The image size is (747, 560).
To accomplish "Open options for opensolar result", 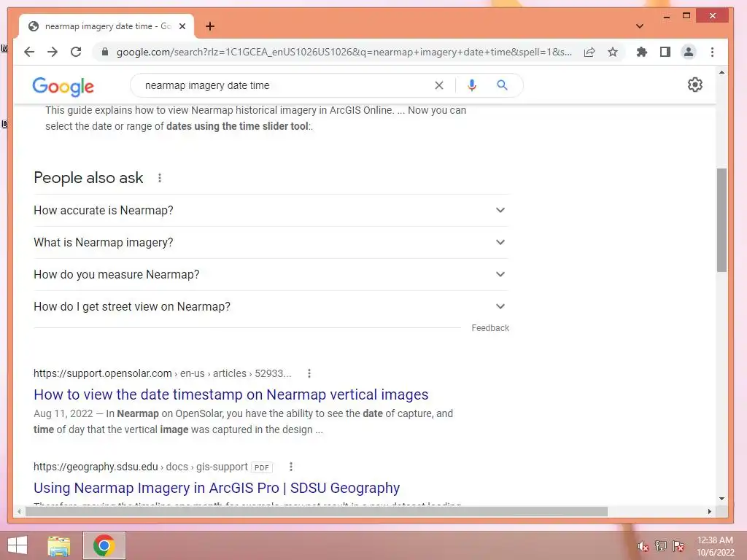I will (309, 373).
